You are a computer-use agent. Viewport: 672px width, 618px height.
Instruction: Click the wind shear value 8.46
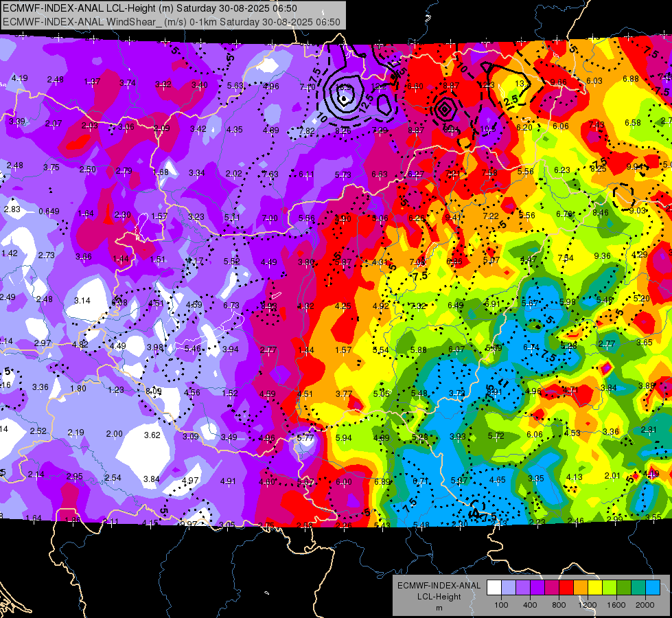click(x=601, y=212)
